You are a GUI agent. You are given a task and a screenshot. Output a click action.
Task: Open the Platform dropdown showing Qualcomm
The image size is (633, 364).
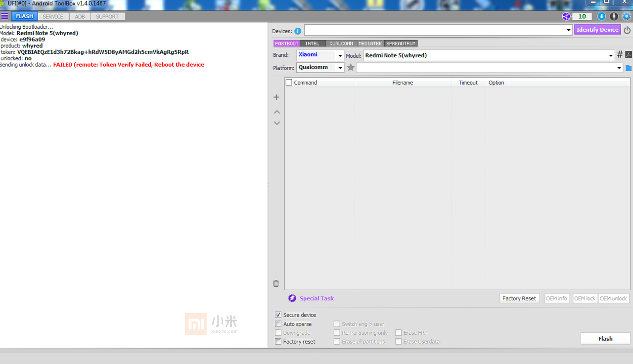[340, 68]
